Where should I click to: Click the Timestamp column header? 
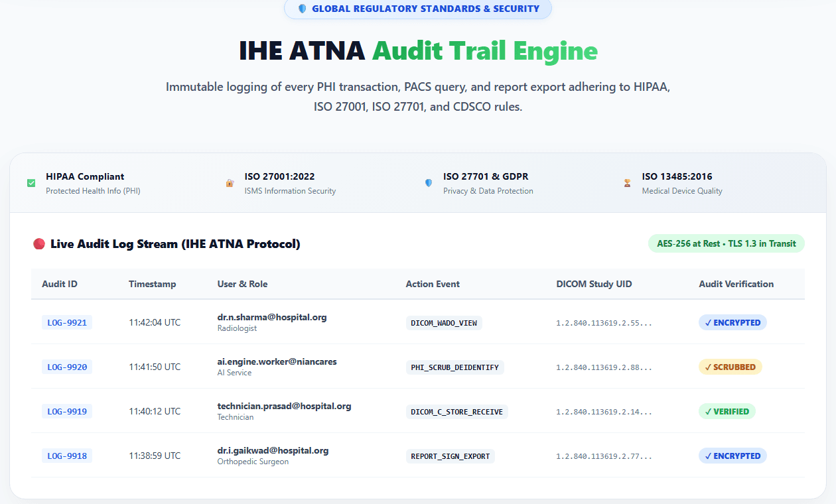tap(153, 284)
